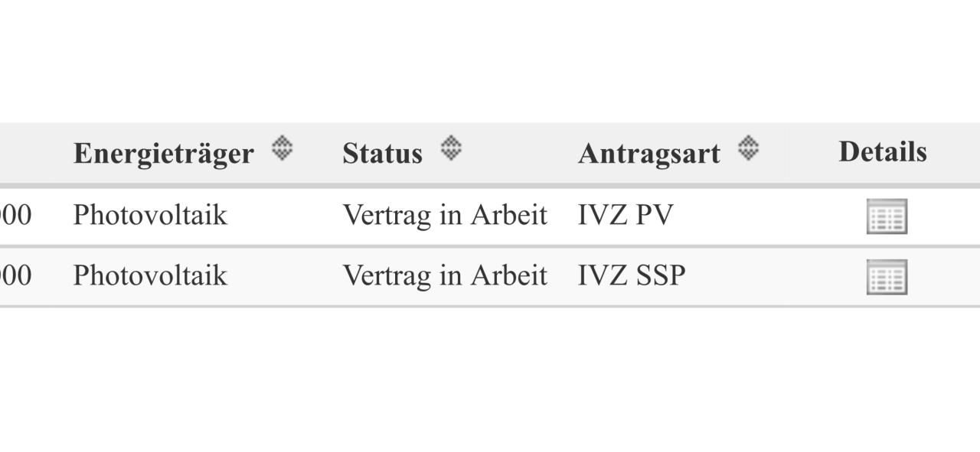Click the truncated 00 value in second row
This screenshot has width=980, height=452.
click(x=15, y=275)
